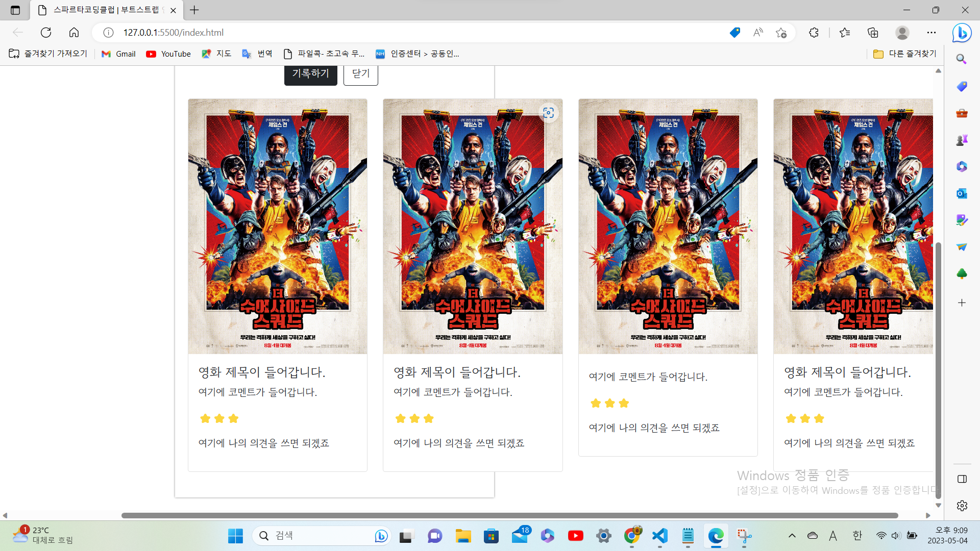
Task: Show hidden system tray icons
Action: (792, 536)
